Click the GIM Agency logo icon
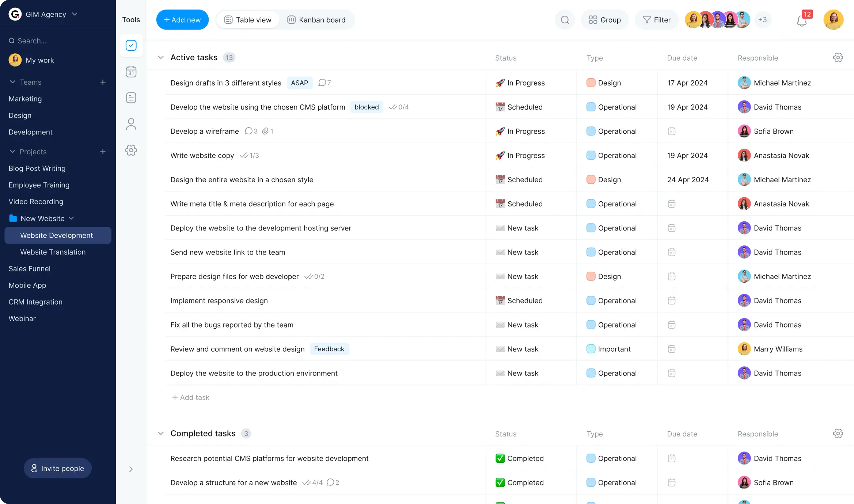 click(15, 14)
